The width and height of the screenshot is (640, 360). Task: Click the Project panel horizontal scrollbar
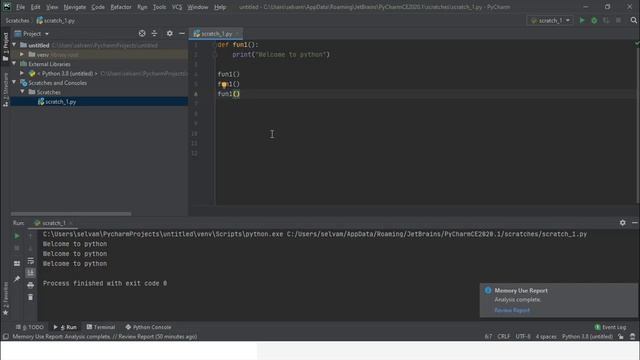pyautogui.click(x=71, y=213)
